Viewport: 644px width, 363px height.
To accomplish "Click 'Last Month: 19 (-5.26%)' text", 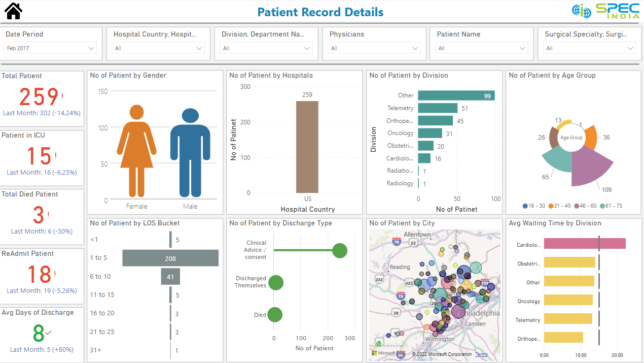I will tap(42, 291).
